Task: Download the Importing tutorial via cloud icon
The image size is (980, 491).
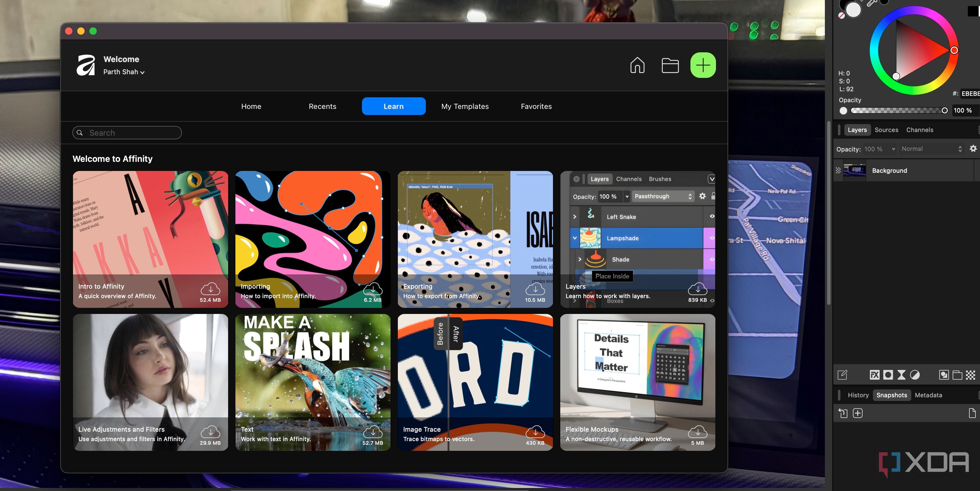Action: click(373, 288)
